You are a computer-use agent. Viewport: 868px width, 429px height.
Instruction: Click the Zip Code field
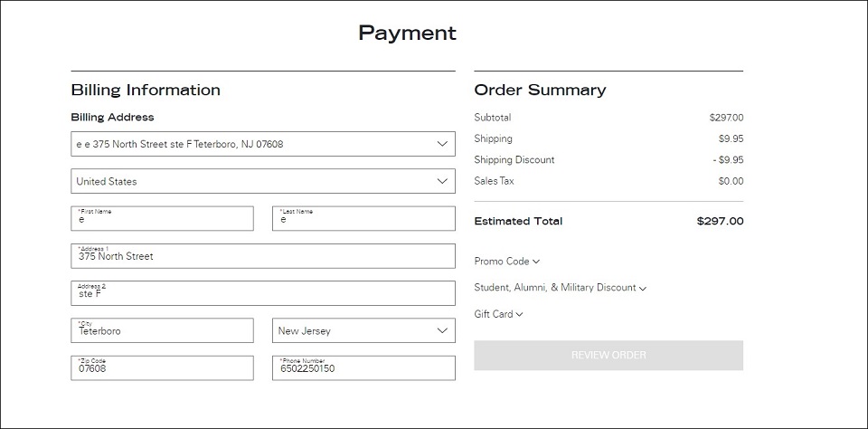162,368
